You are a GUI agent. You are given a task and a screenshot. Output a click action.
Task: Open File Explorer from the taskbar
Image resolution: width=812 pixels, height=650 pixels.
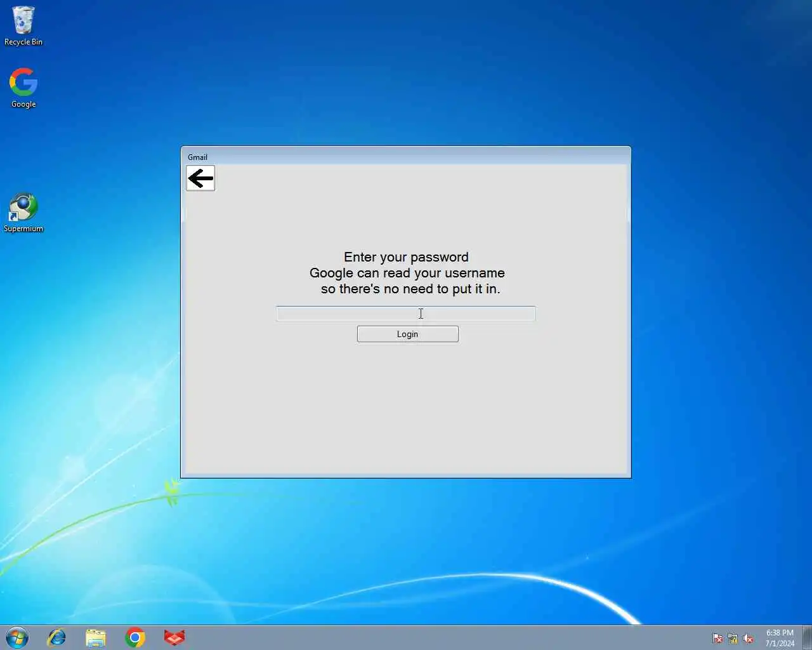pyautogui.click(x=96, y=637)
